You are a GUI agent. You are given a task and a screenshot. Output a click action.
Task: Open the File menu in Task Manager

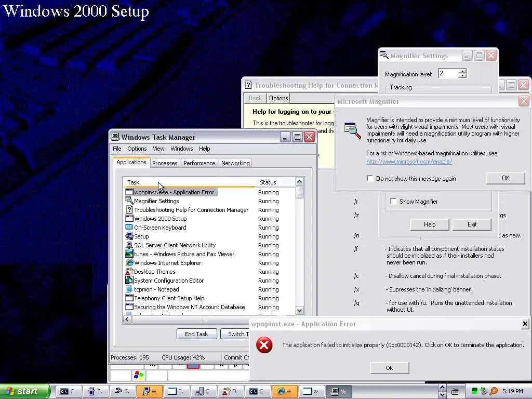coord(117,149)
